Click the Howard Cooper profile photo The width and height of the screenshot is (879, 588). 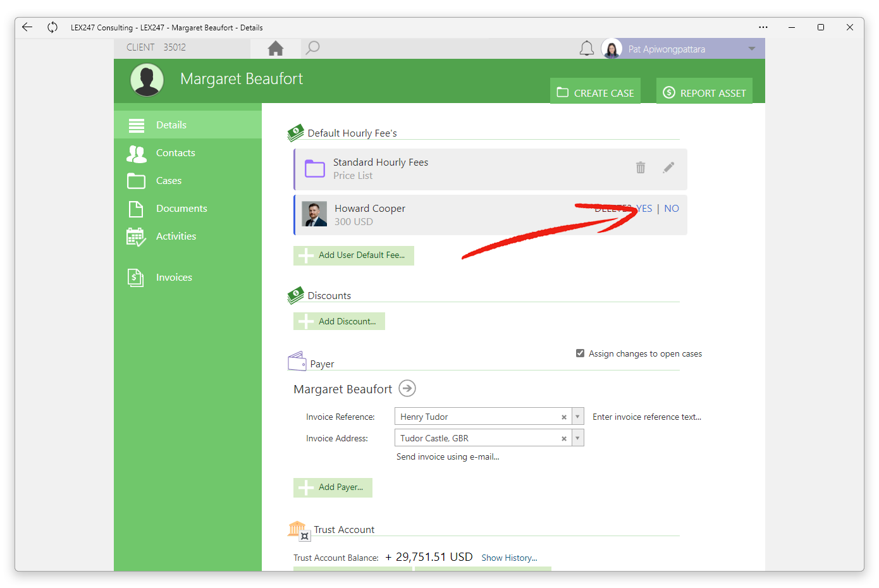314,214
